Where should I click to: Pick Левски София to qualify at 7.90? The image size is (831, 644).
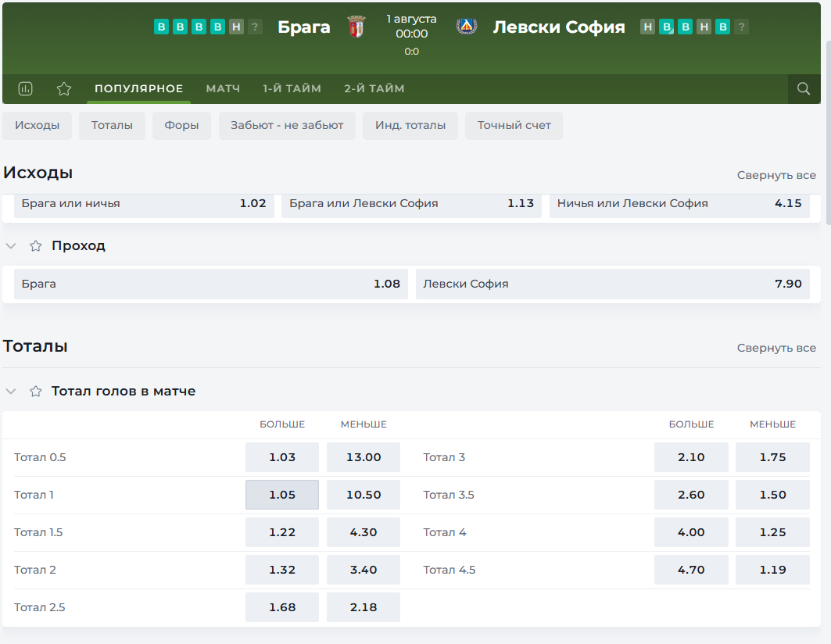(613, 284)
